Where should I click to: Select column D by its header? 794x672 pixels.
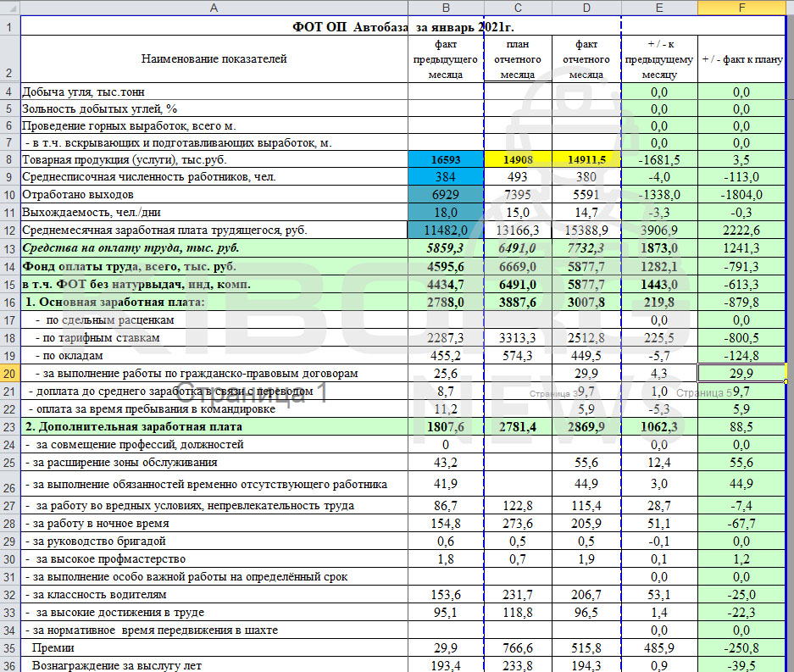pyautogui.click(x=586, y=8)
